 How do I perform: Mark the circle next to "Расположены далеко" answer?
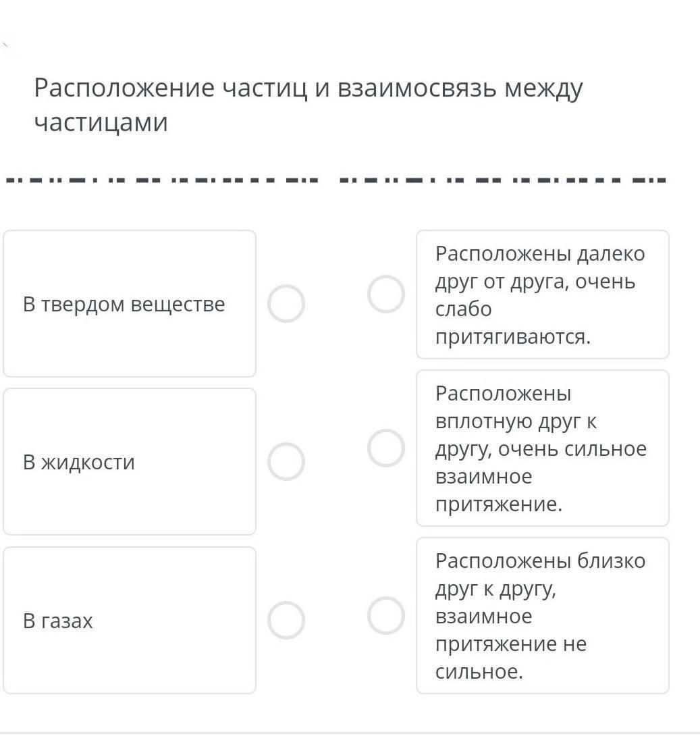(386, 294)
